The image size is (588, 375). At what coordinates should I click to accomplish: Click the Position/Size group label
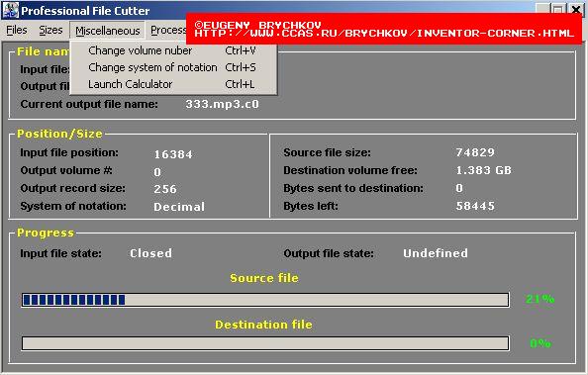(59, 134)
